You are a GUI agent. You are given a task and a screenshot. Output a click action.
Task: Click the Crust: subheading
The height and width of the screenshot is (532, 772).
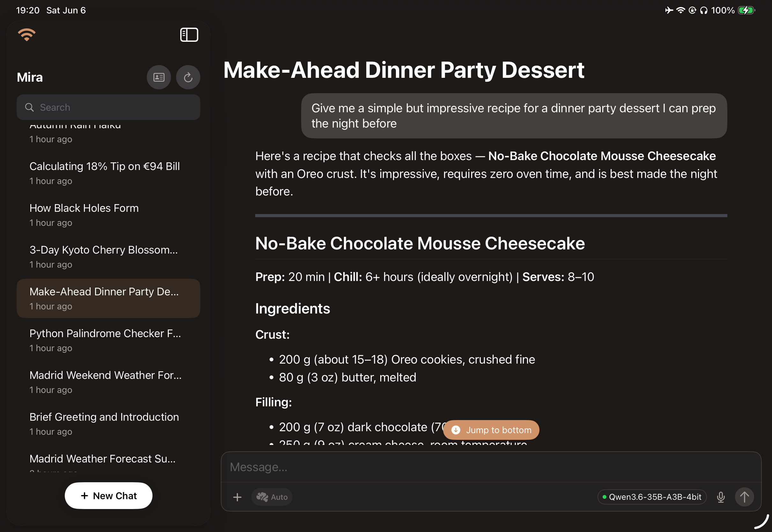coord(272,334)
